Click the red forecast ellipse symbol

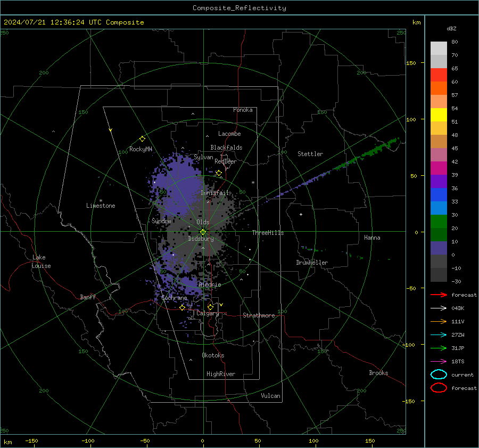[x=439, y=388]
